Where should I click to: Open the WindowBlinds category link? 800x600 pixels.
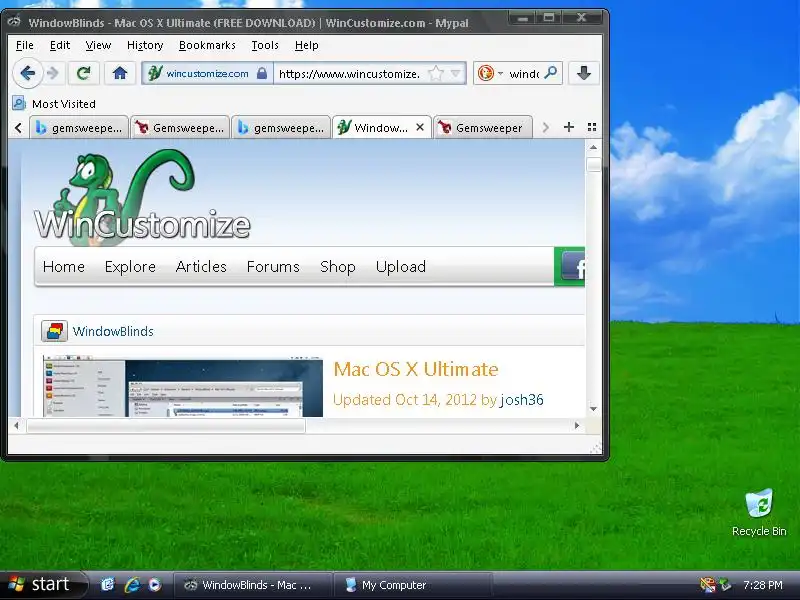pyautogui.click(x=113, y=332)
